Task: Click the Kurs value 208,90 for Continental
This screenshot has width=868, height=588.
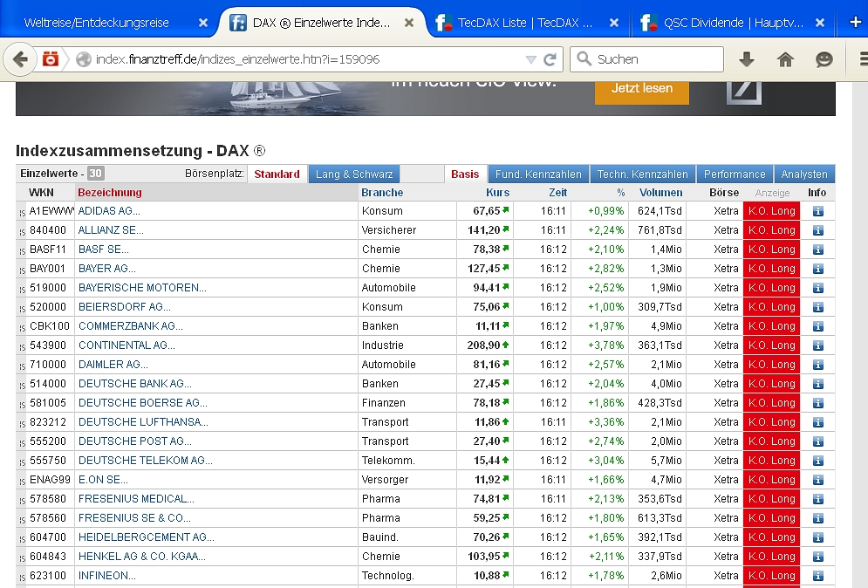Action: coord(484,345)
